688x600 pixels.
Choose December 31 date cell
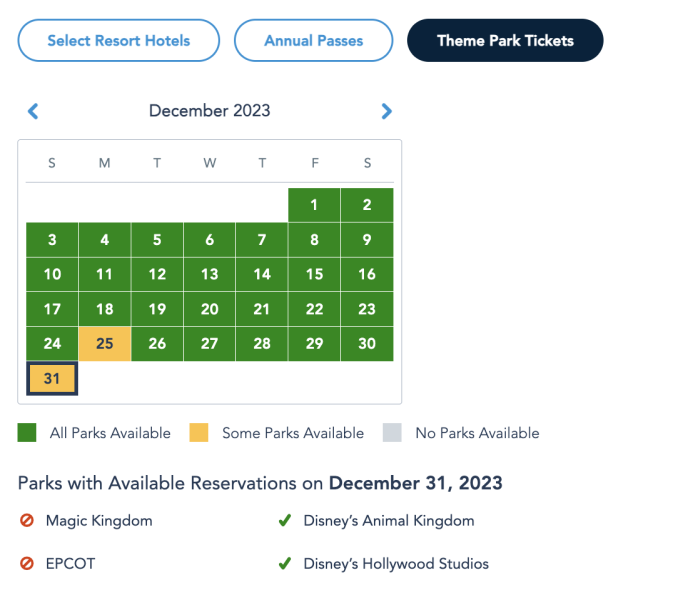(53, 380)
